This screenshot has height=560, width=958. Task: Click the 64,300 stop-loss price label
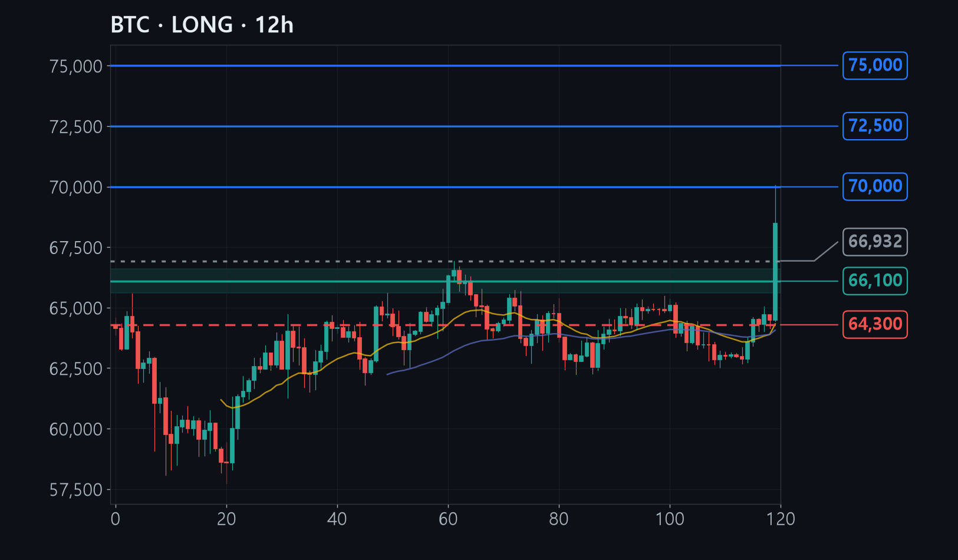click(x=875, y=324)
